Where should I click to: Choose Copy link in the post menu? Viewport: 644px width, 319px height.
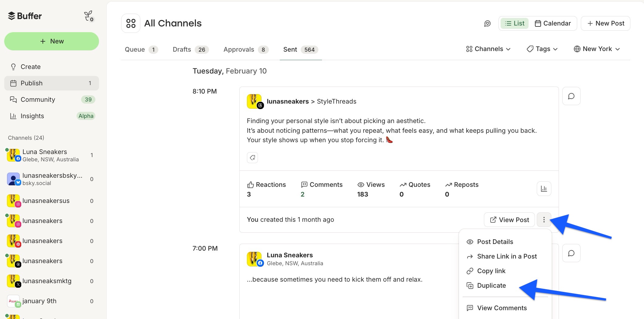491,271
